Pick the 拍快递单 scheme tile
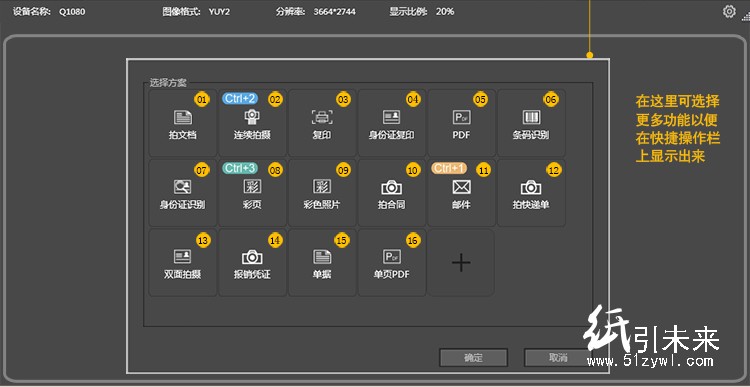This screenshot has width=750, height=387. 531,193
